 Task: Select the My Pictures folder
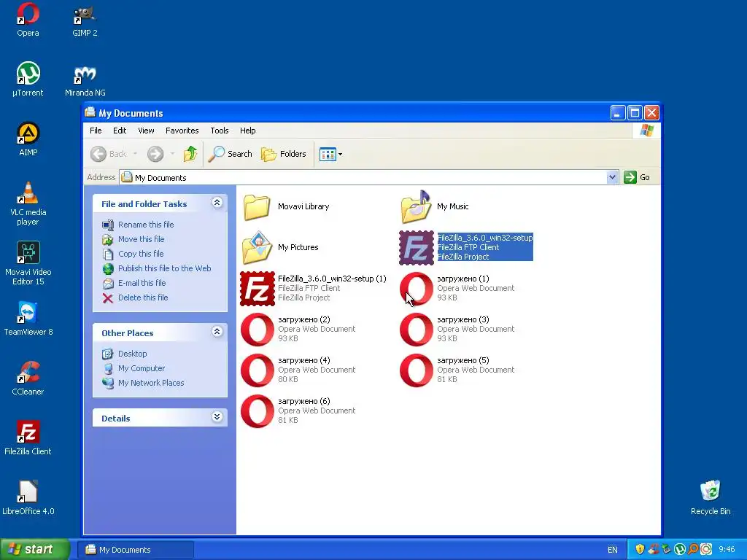coord(281,248)
